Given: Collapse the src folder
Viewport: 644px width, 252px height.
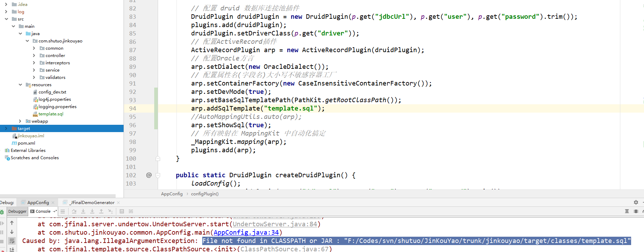Looking at the screenshot, I should [x=6, y=19].
